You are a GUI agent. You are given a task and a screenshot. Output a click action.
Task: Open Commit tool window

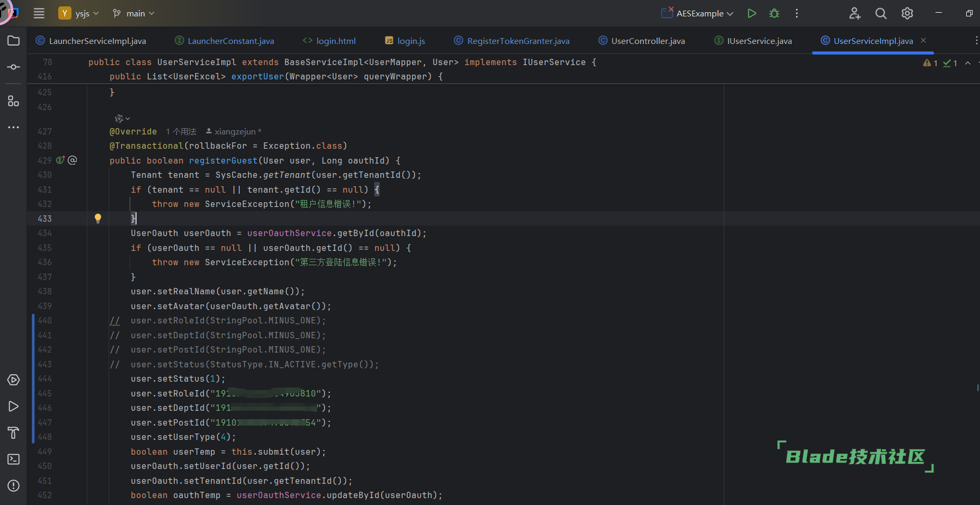[x=14, y=67]
